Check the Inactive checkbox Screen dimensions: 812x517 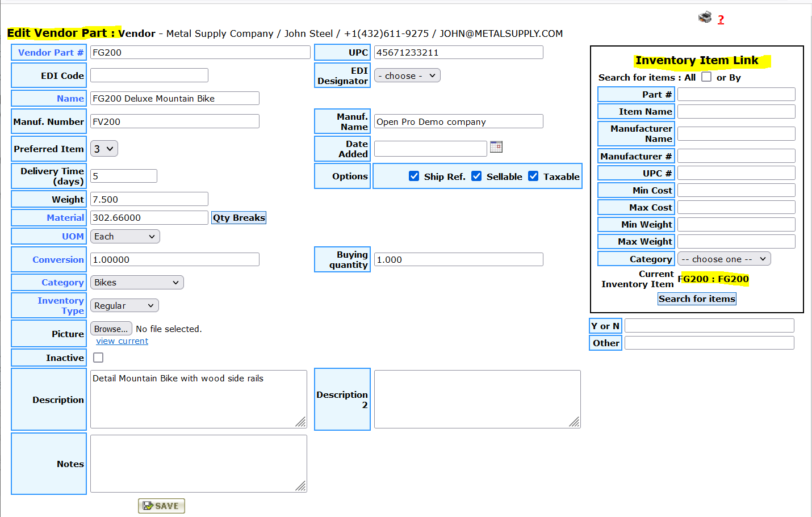tap(98, 358)
